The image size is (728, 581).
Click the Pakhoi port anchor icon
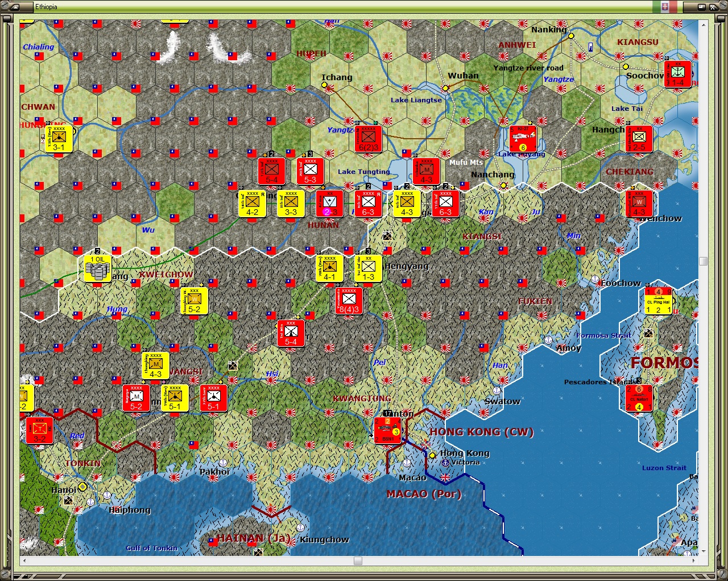click(x=223, y=463)
